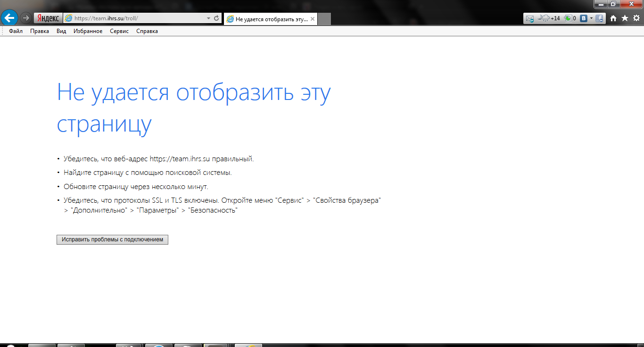
Task: Click the line 'Найдите страницу с помощью поисковой системы.'
Action: click(148, 173)
